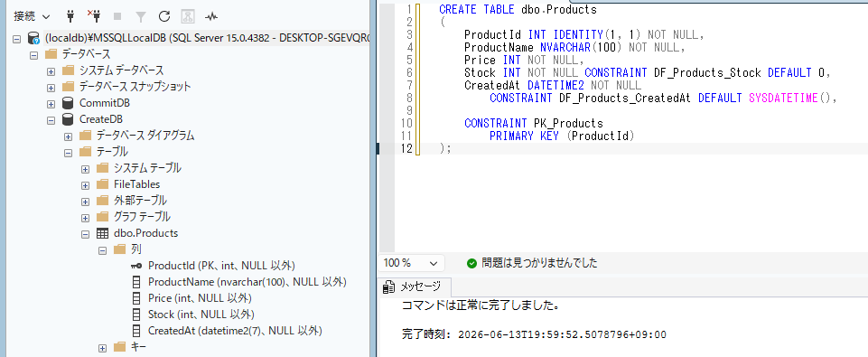Image resolution: width=868 pixels, height=357 pixels.
Task: Click the dbo.Products table grid icon
Action: click(102, 233)
